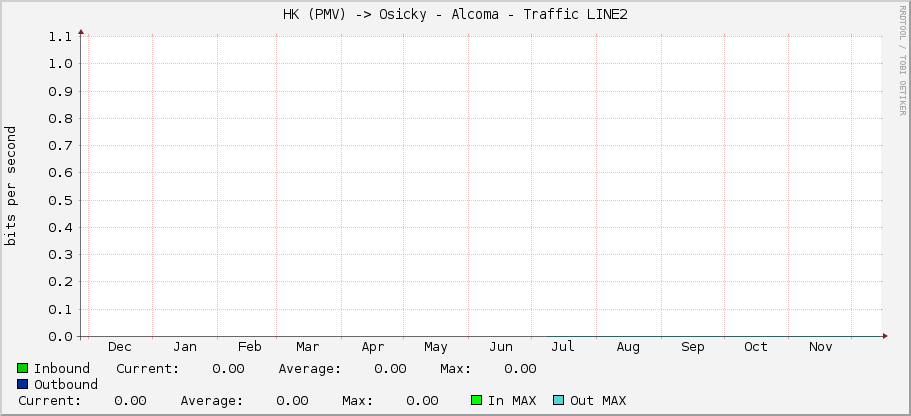Click the green Inbound legend swatch
The image size is (911, 416).
[23, 369]
